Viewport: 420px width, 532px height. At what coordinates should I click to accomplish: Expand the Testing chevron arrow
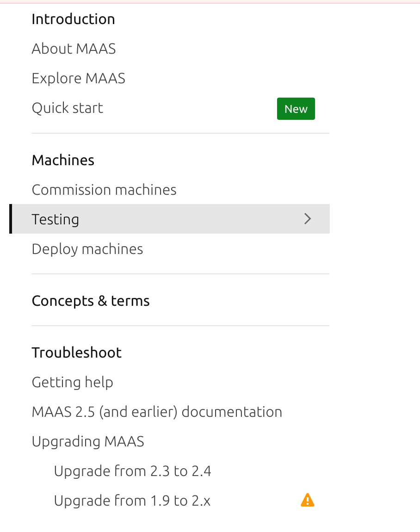pos(307,219)
